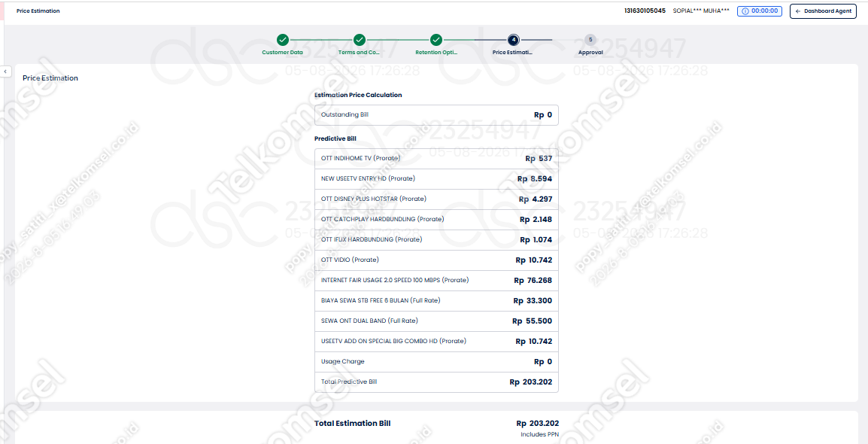The height and width of the screenshot is (444, 868).
Task: Open the Terms and Co... step checkmark
Action: pos(360,40)
